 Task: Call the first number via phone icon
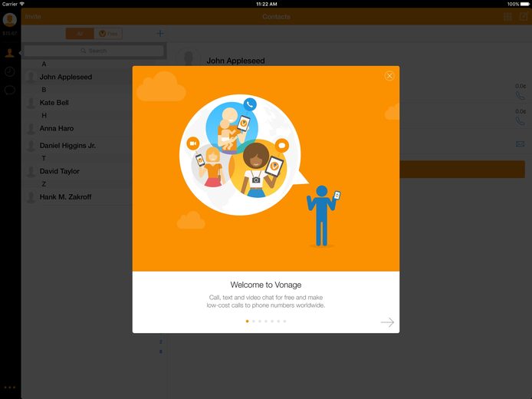coord(520,96)
